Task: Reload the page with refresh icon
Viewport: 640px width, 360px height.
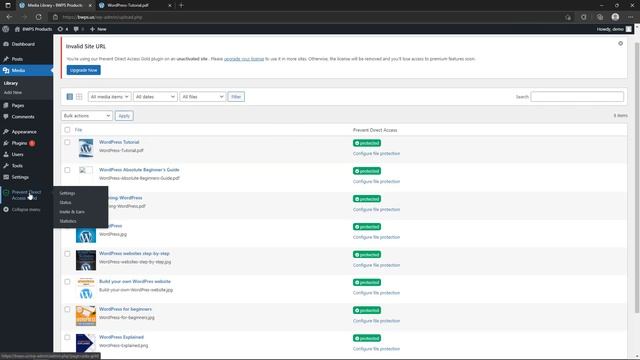Action: point(38,17)
